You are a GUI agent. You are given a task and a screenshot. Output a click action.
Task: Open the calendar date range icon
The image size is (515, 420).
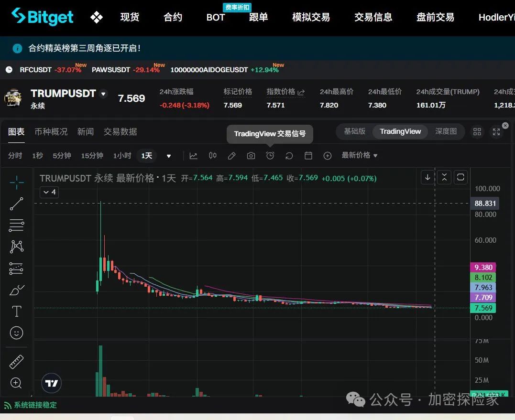coord(308,156)
